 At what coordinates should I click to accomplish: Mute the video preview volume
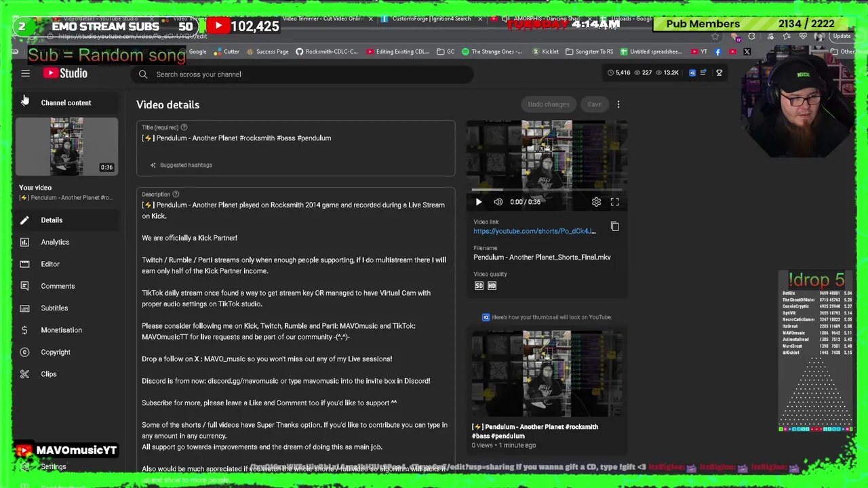click(498, 202)
